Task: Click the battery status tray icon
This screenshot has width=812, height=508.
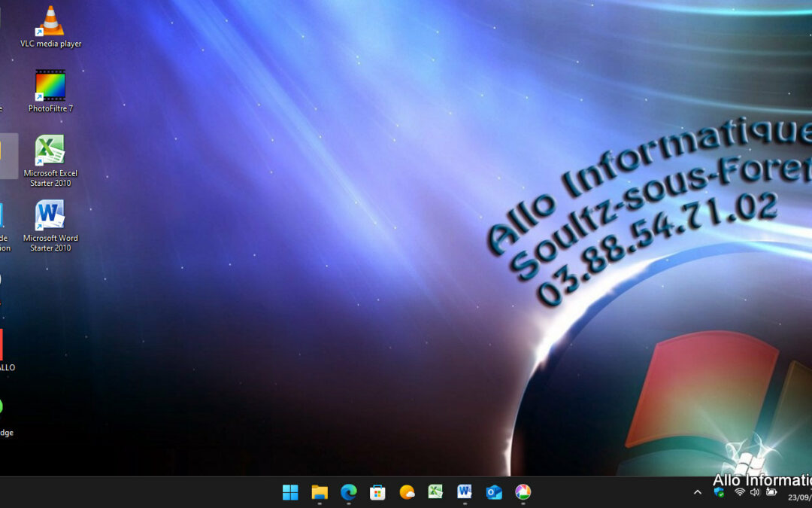Action: (x=771, y=492)
